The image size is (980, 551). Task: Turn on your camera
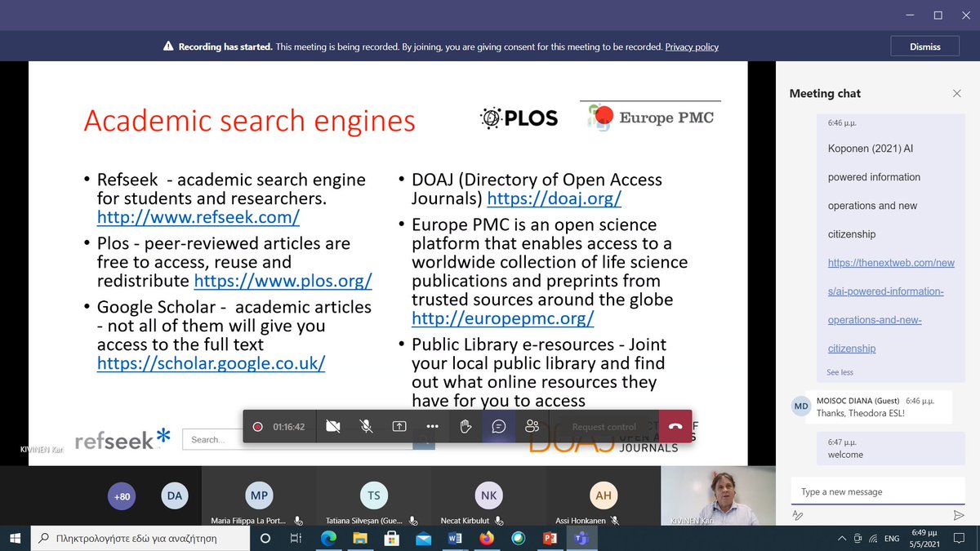click(333, 426)
